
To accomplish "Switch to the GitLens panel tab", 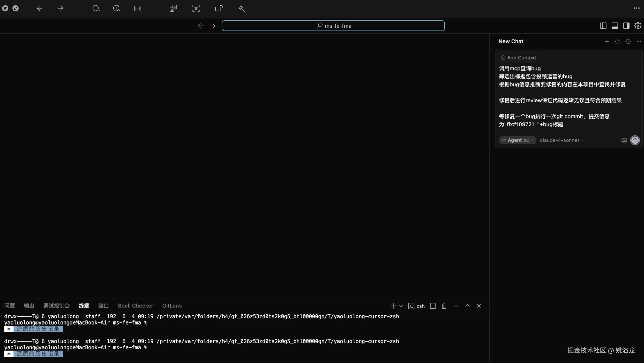I will point(172,306).
